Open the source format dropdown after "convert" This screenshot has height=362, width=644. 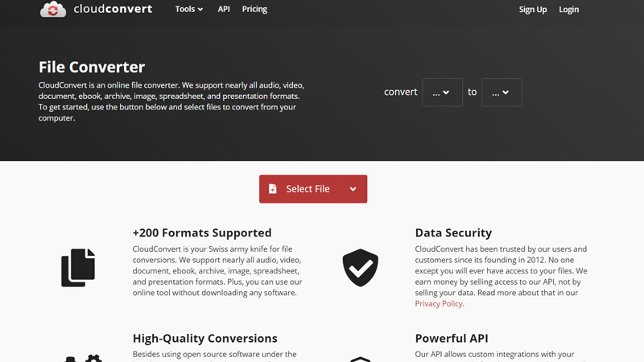tap(442, 93)
